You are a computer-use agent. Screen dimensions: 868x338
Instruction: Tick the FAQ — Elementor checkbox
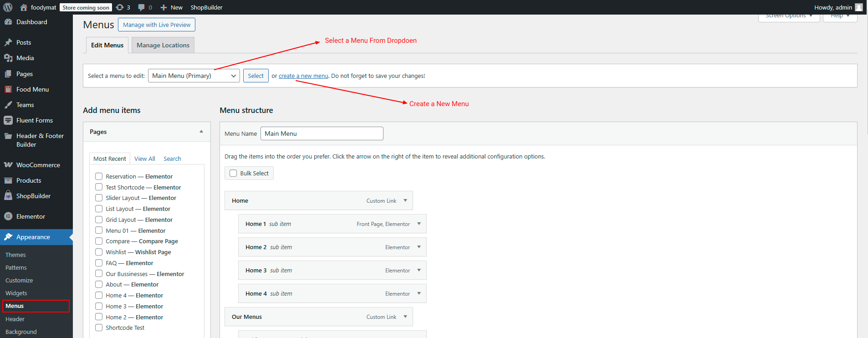coord(99,263)
